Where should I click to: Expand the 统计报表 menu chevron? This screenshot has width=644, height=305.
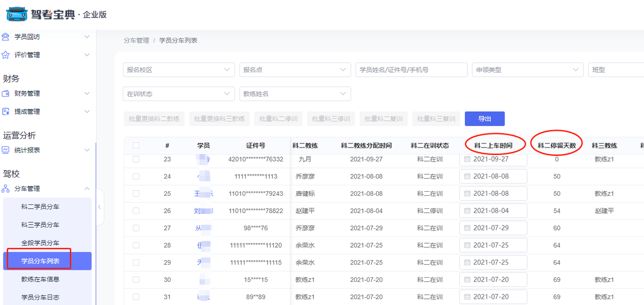click(87, 150)
